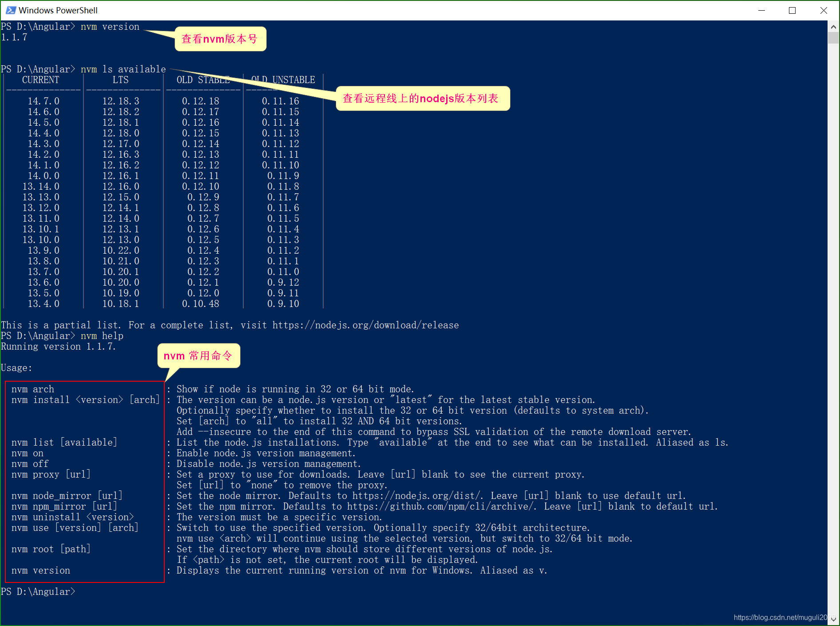Click version 0.11.9 in OLD UNSTABLE column

tap(283, 176)
